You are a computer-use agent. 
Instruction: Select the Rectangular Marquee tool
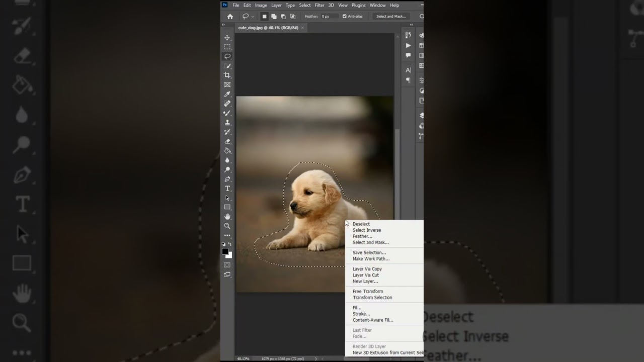click(x=227, y=47)
